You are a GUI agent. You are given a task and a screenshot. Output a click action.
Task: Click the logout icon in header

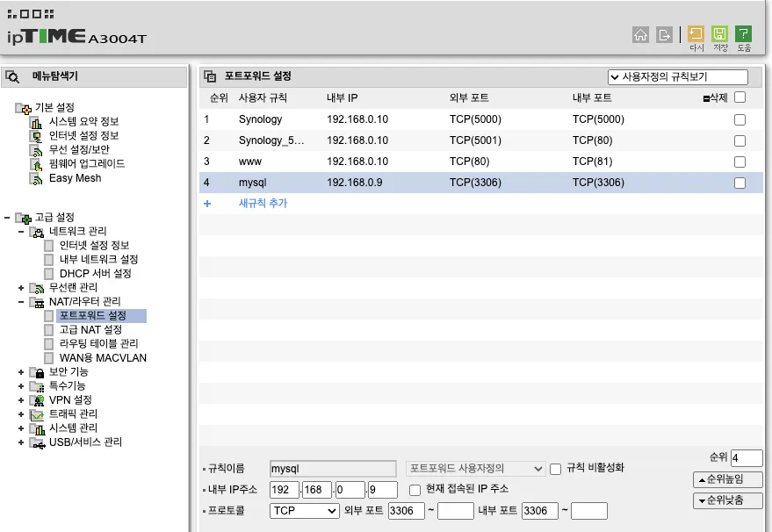pyautogui.click(x=665, y=34)
